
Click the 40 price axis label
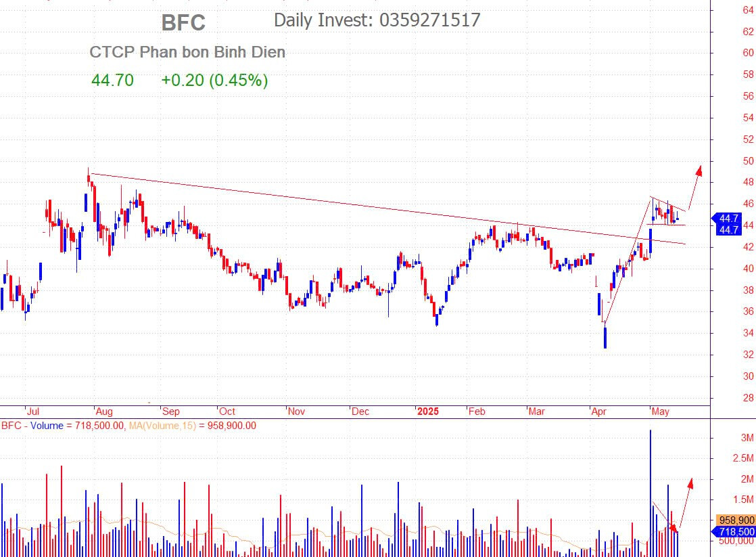(748, 269)
